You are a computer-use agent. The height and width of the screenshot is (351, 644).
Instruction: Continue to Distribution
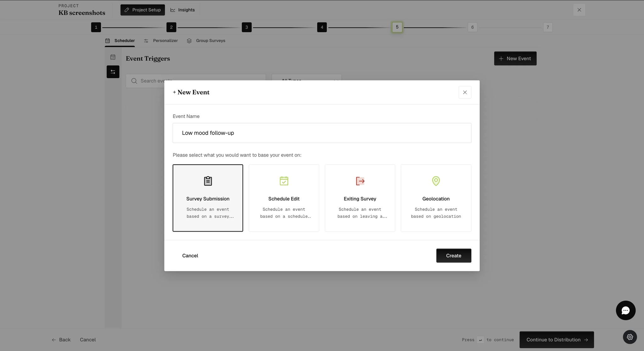coord(557,340)
